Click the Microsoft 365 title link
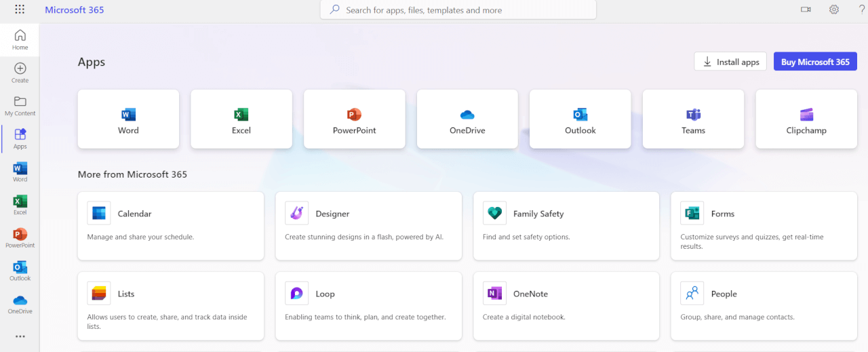The image size is (868, 352). pyautogui.click(x=75, y=10)
